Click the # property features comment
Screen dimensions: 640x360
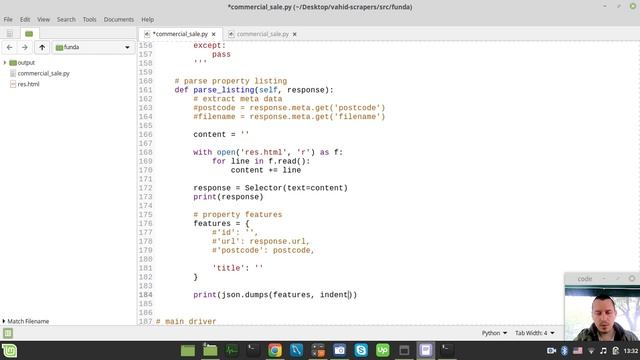(x=238, y=214)
